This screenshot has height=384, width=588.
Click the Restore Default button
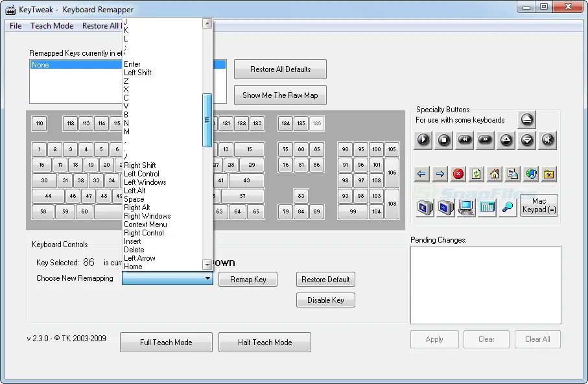tap(325, 280)
